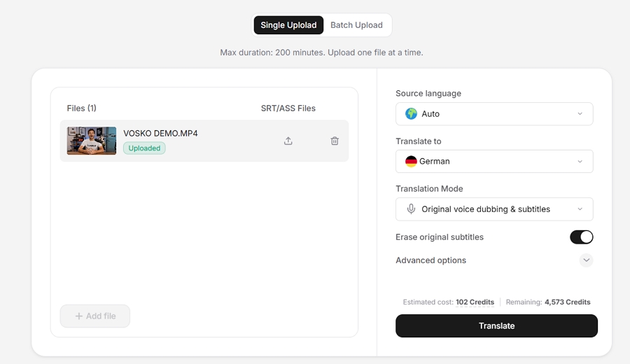Click the Translate button

(496, 325)
